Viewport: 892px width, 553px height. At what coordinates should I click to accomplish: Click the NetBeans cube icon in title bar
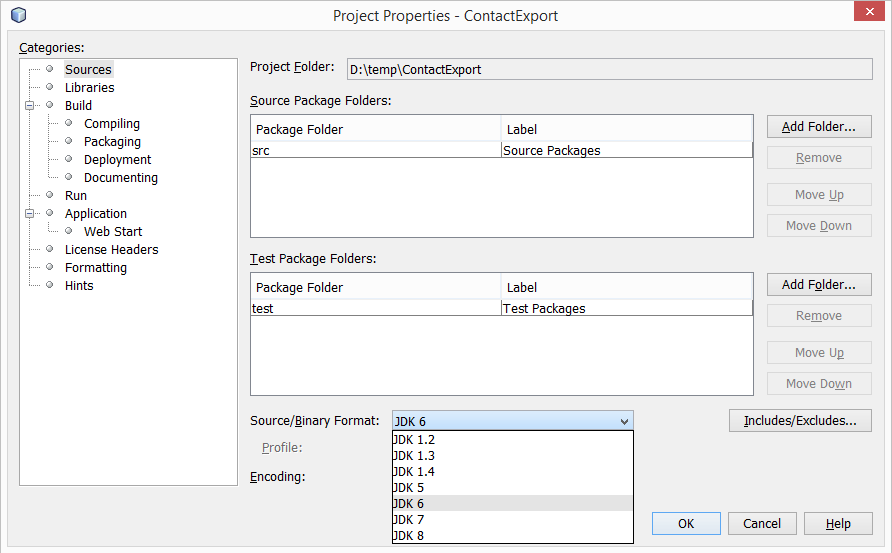(x=18, y=15)
